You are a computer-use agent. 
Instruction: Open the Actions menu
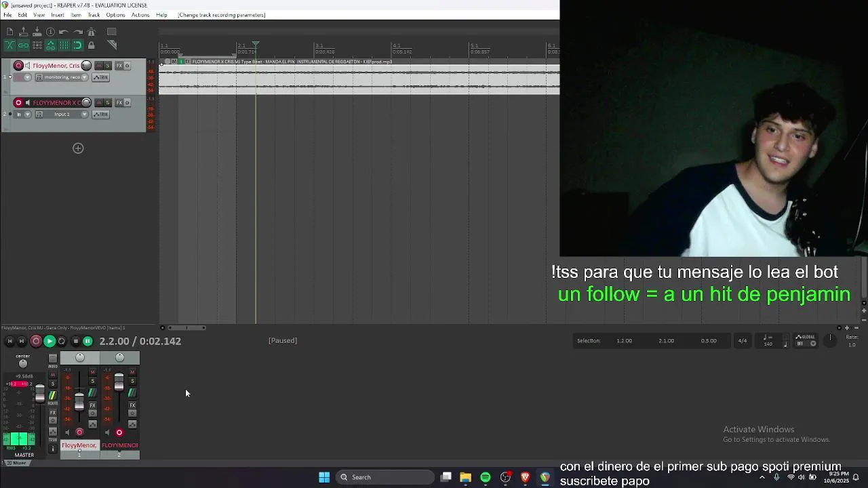(x=140, y=15)
